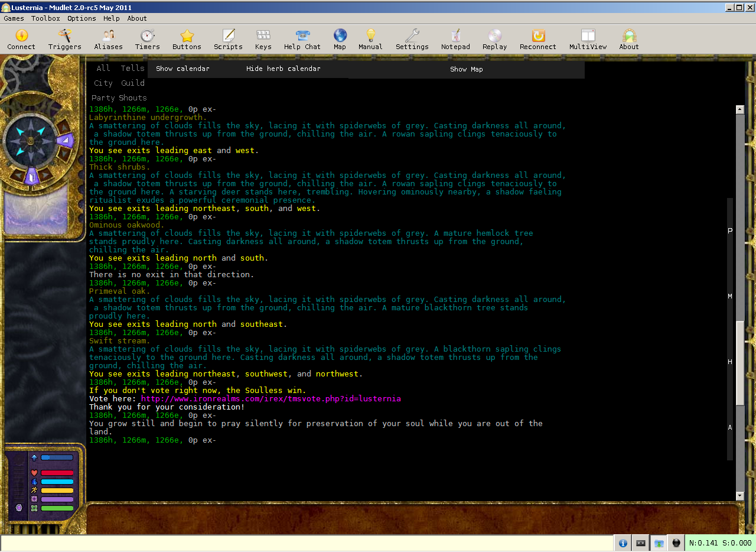This screenshot has width=756, height=552.
Task: Click the red health gauge bar
Action: coord(57,473)
